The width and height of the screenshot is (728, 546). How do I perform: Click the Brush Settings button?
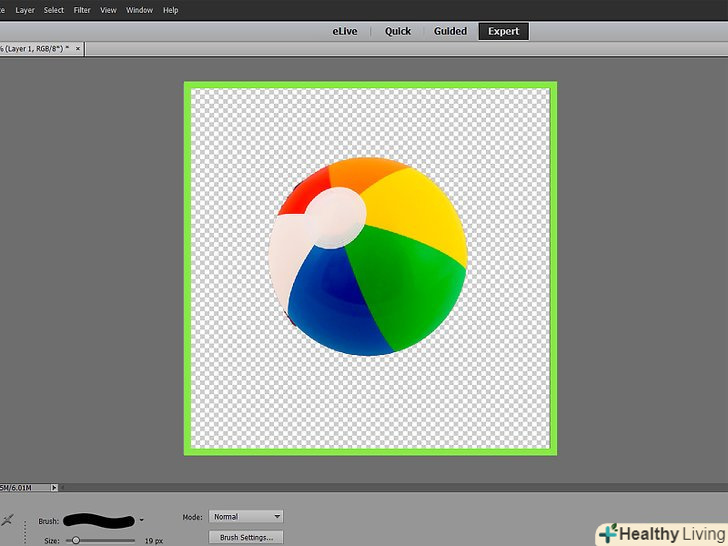(x=246, y=538)
